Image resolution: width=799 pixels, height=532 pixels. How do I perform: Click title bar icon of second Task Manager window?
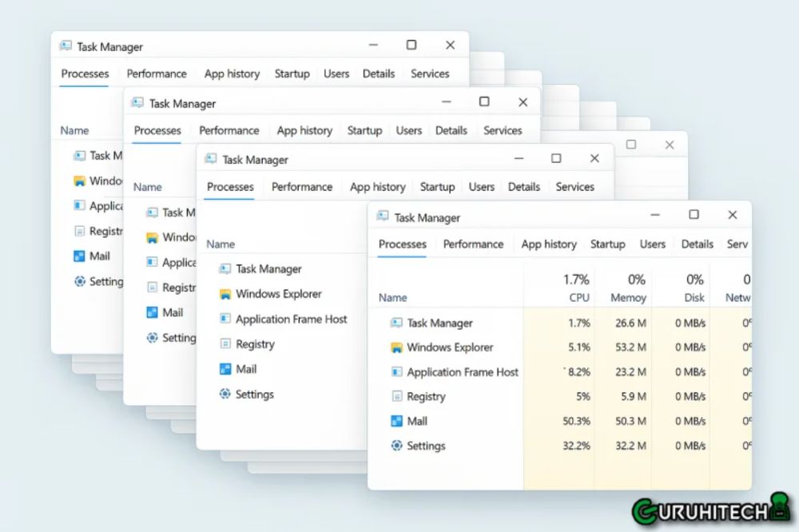pyautogui.click(x=137, y=102)
